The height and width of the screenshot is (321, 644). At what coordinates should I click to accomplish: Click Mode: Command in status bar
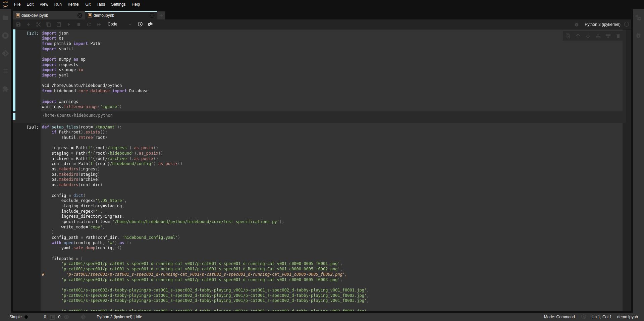click(x=559, y=317)
